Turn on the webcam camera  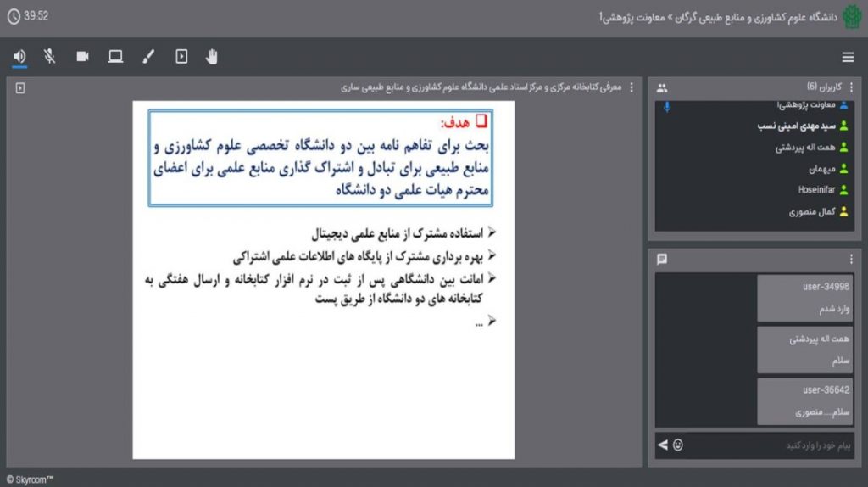click(83, 57)
